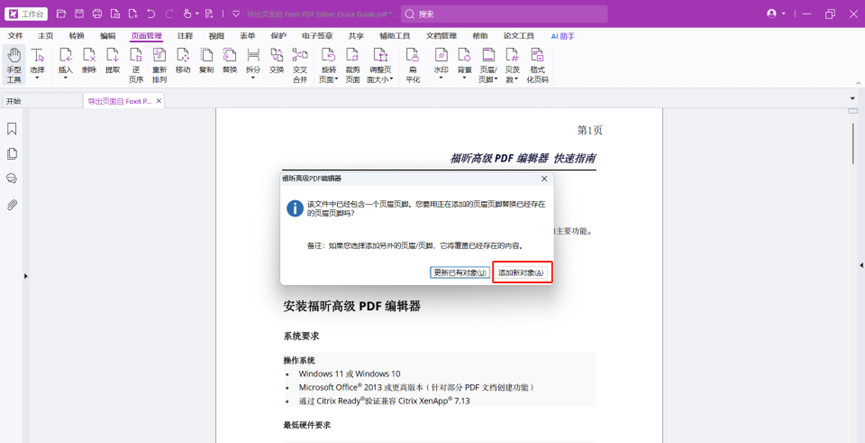Switch to the 表单 ribbon tab
The image size is (865, 443).
(x=247, y=36)
